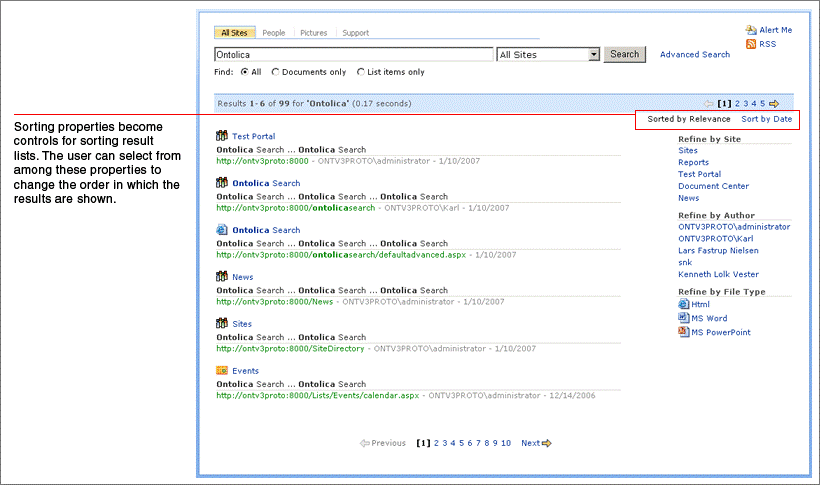Click the bottom Next arrow icon
This screenshot has height=485, width=820.
546,443
